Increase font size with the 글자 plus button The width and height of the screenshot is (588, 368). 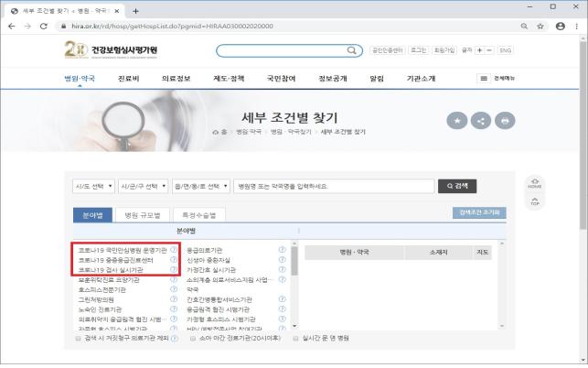(479, 50)
